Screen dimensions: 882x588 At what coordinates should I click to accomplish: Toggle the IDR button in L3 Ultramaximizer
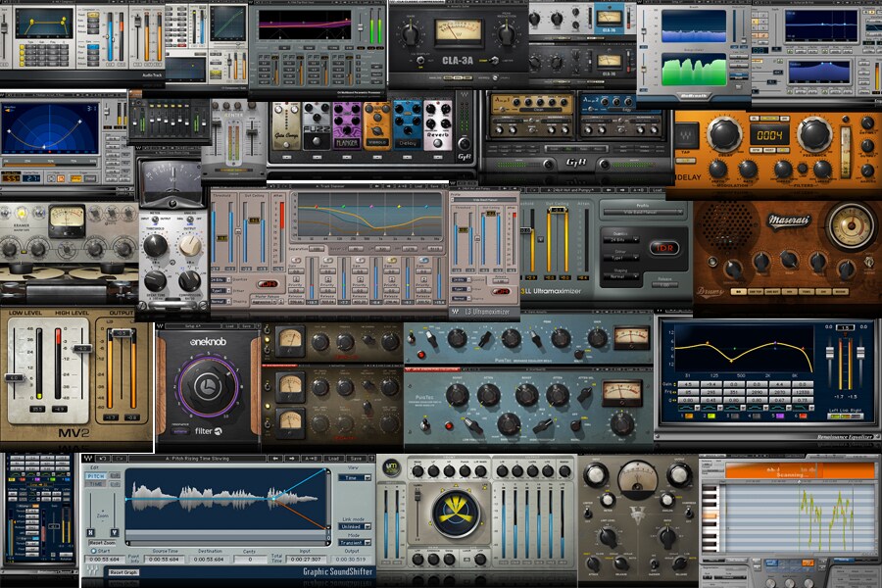point(501,291)
